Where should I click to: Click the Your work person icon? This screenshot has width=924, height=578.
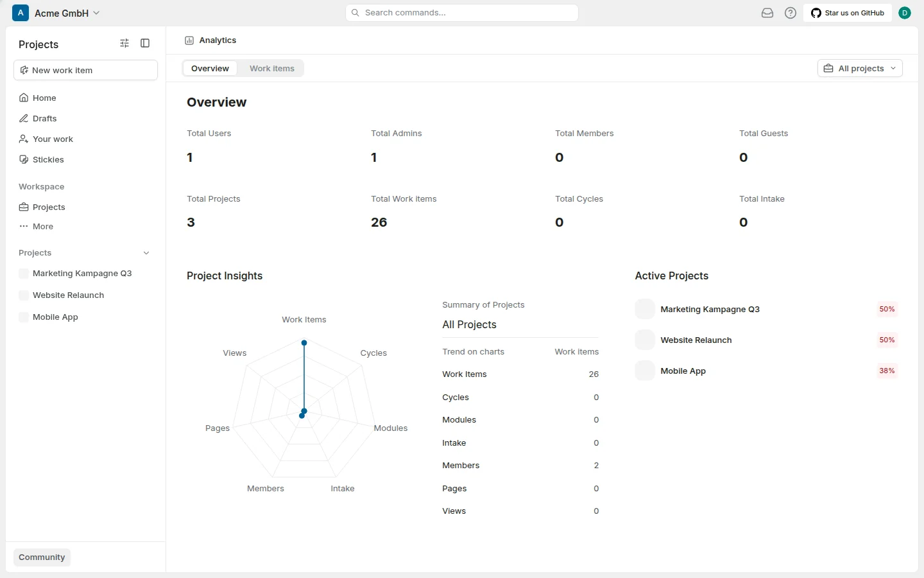point(24,139)
